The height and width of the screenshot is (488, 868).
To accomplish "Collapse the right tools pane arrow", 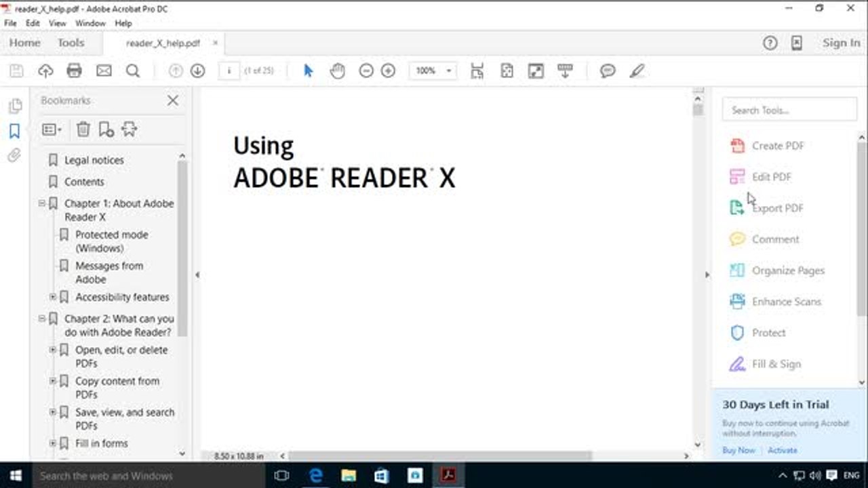I will coord(707,275).
